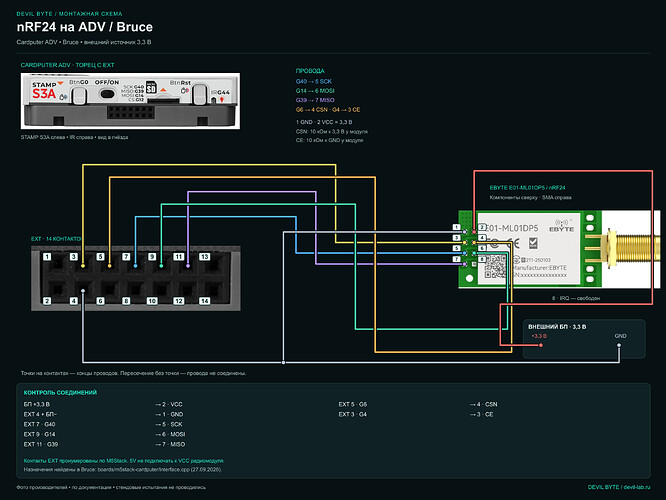Select table row 'EXT 3 · G4'
This screenshot has width=666, height=500.
pos(353,414)
